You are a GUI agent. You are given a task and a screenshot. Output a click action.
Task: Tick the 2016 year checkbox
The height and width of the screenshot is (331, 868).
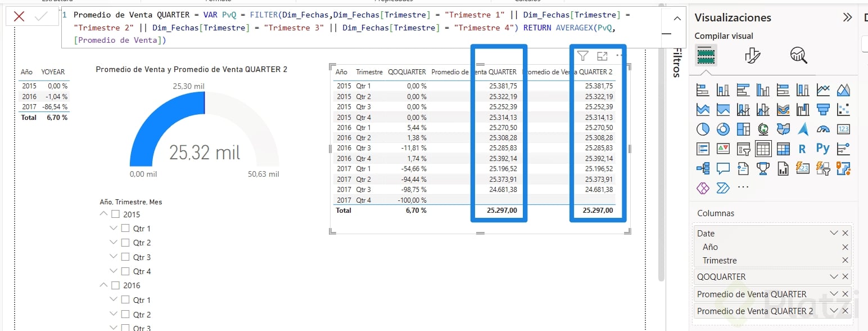115,285
